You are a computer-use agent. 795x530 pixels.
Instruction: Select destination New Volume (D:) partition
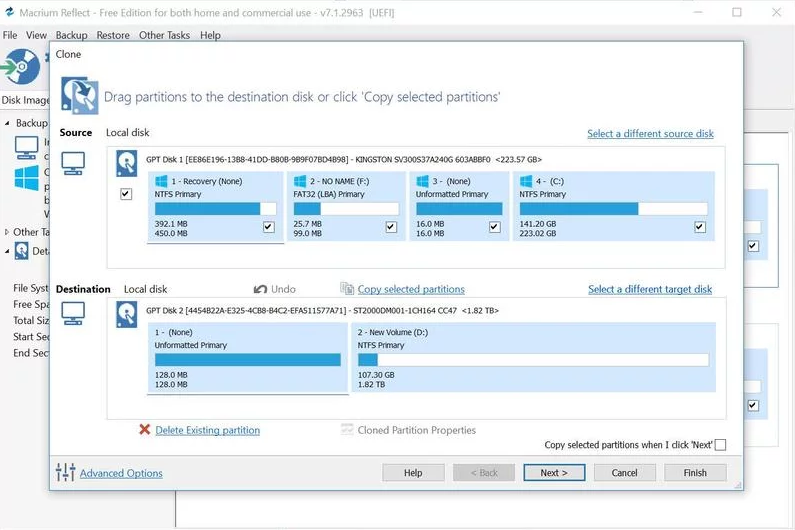[534, 358]
